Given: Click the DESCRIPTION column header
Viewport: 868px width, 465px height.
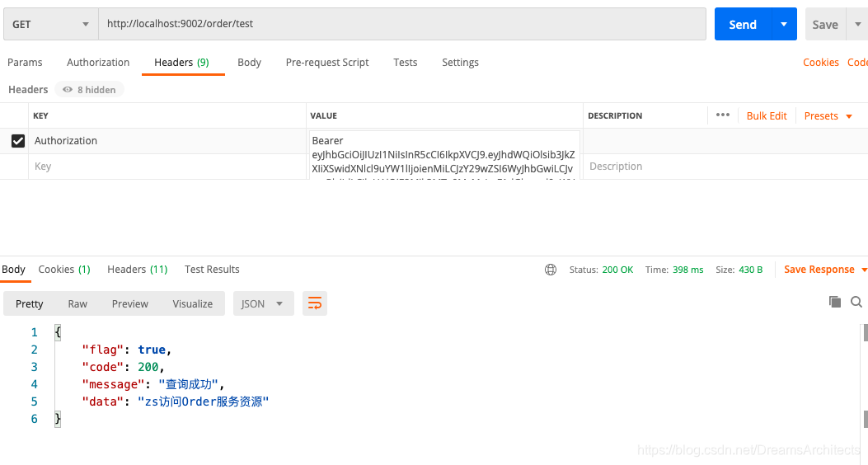Looking at the screenshot, I should [615, 115].
